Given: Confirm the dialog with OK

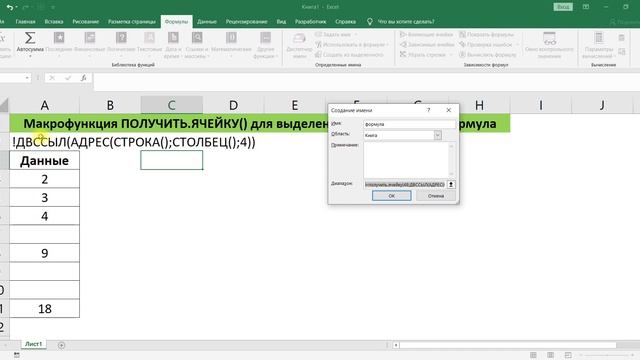Looking at the screenshot, I should pyautogui.click(x=391, y=196).
